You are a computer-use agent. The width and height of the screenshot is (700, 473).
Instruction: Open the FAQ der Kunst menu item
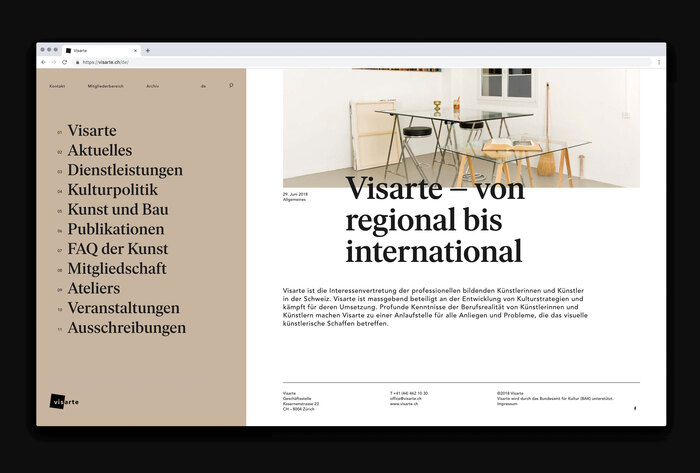[x=118, y=249]
